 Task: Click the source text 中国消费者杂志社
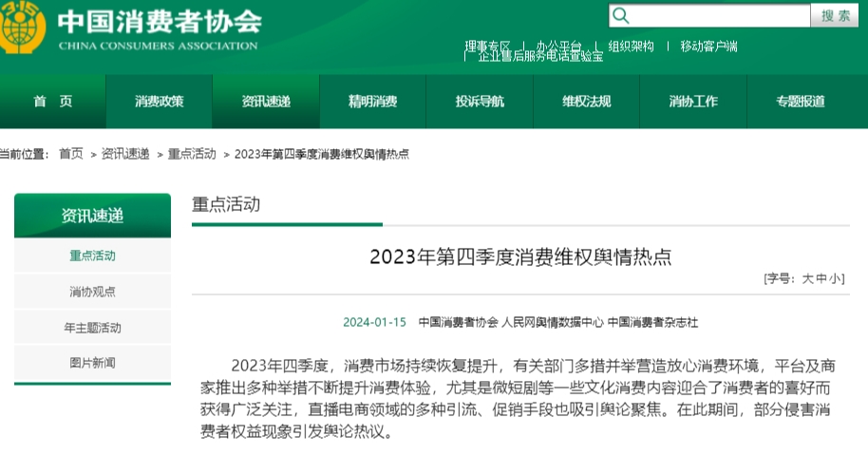click(652, 322)
